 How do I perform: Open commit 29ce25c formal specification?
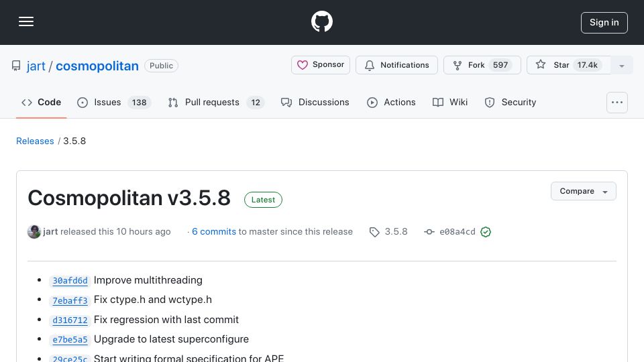pyautogui.click(x=70, y=359)
